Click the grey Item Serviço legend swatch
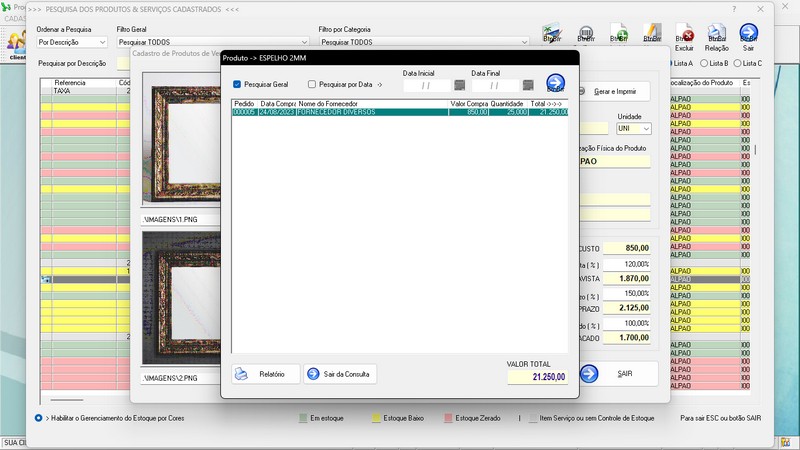Image resolution: width=800 pixels, height=450 pixels. tap(533, 418)
